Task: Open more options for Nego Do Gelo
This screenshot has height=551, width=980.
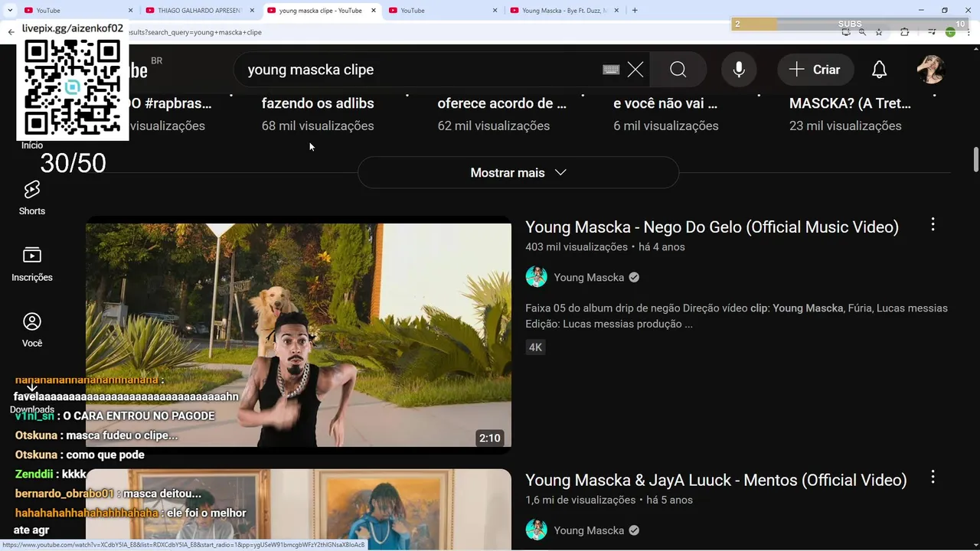Action: (x=933, y=224)
